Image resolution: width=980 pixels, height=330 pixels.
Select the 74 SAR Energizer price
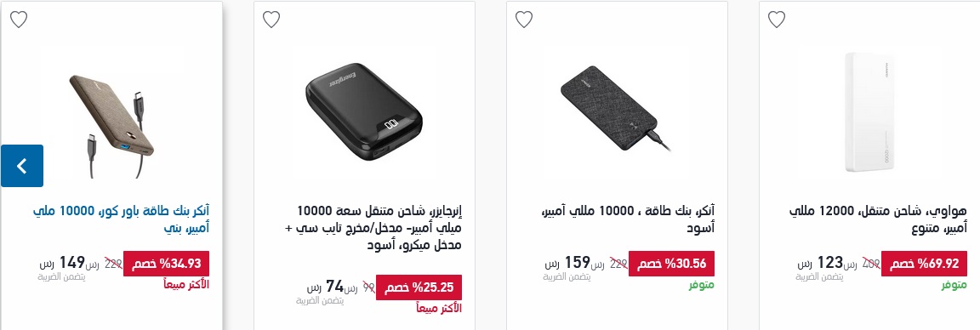pyautogui.click(x=326, y=287)
